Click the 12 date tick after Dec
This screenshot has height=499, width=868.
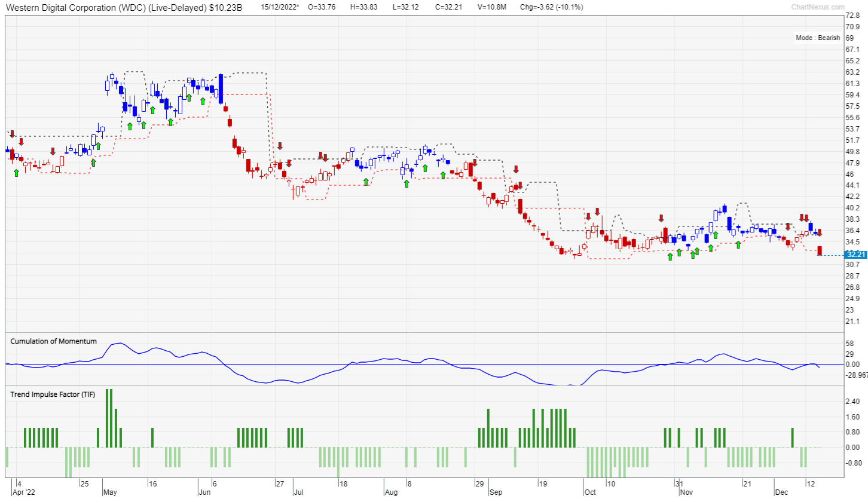(810, 483)
